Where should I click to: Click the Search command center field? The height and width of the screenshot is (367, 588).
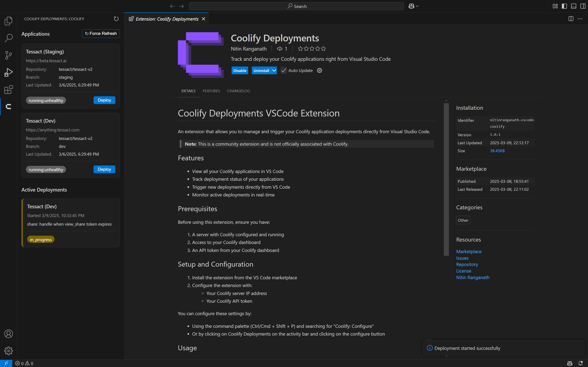296,6
